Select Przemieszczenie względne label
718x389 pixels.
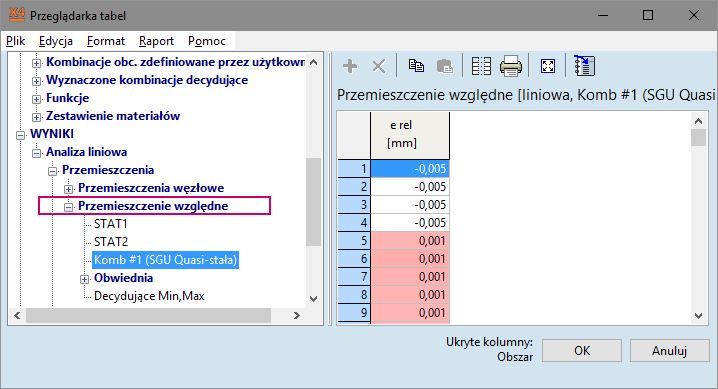[x=153, y=206]
